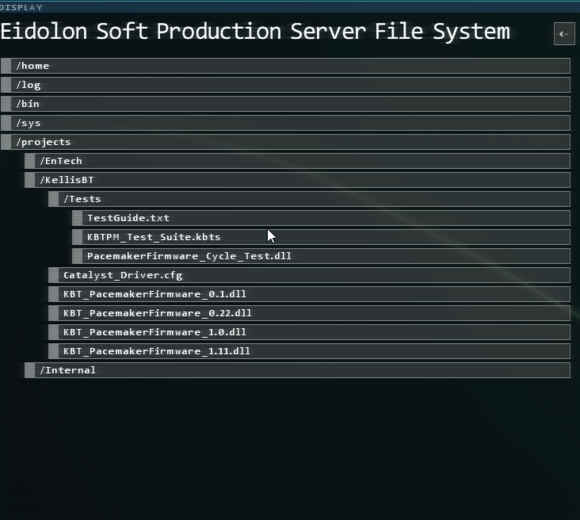
Task: Select KBTPM_Test_Suite.kbts file
Action: click(321, 237)
